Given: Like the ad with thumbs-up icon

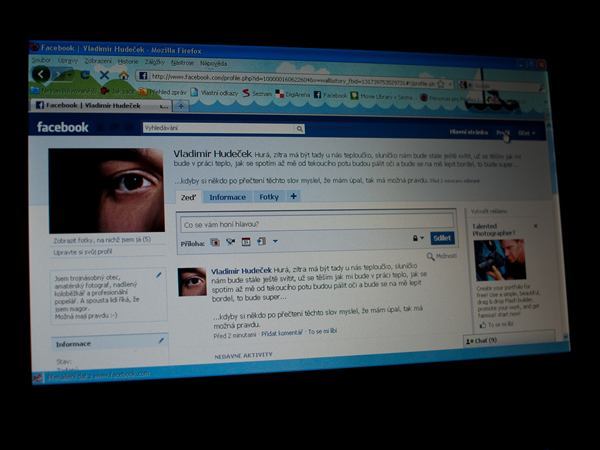Looking at the screenshot, I should 483,325.
